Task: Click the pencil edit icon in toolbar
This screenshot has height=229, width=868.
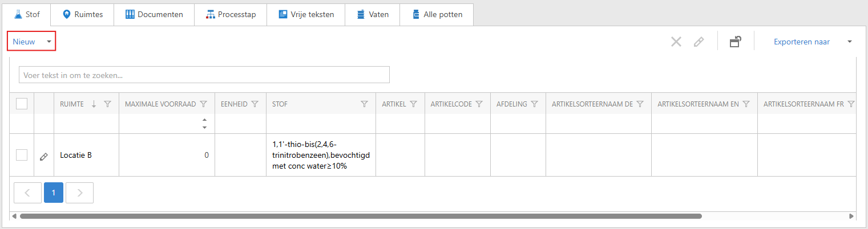Action: (x=699, y=42)
